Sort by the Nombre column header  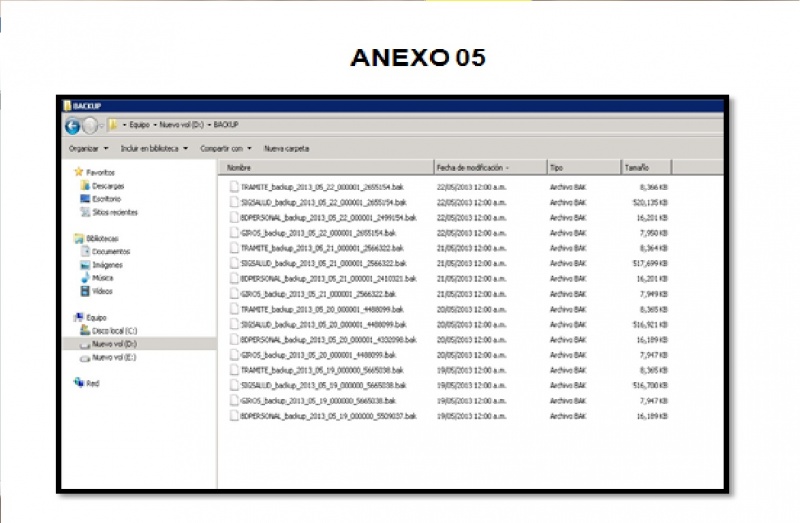click(x=240, y=168)
